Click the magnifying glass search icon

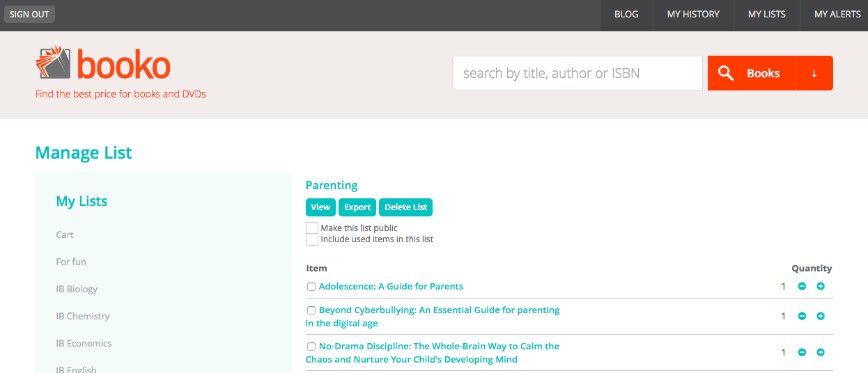726,73
